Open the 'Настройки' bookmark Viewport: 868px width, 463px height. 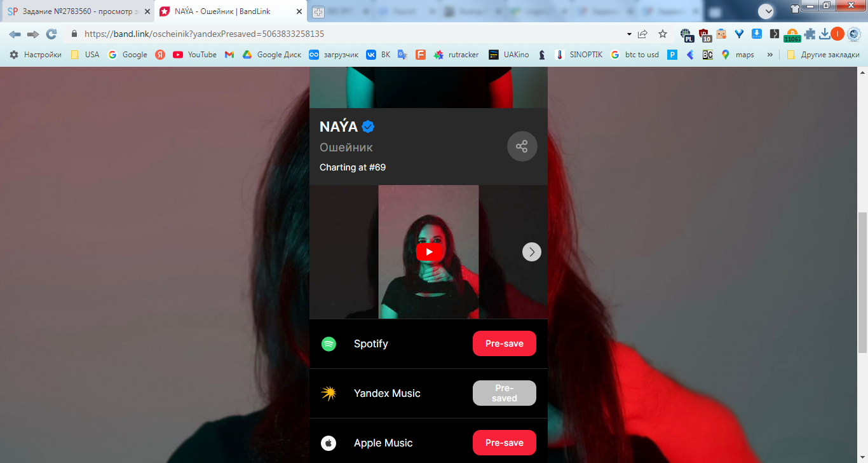(x=36, y=55)
